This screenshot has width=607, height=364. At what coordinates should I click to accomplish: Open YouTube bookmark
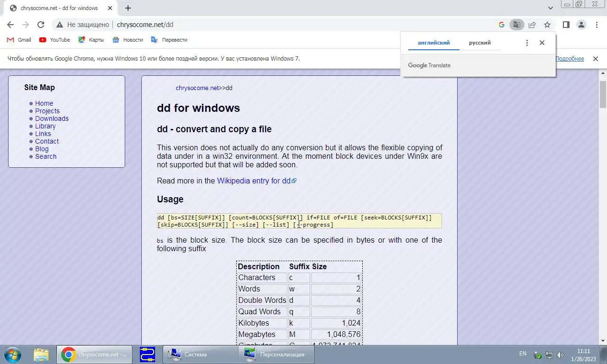click(55, 40)
